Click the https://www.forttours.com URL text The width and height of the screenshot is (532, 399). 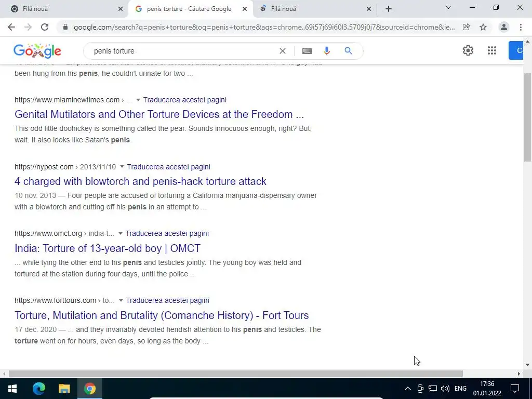click(x=55, y=300)
